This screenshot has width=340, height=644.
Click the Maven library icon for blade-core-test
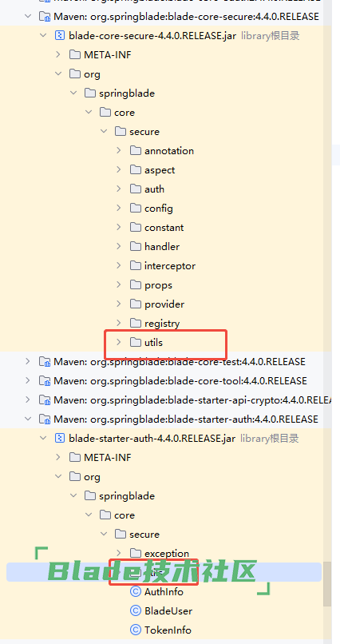click(x=44, y=362)
